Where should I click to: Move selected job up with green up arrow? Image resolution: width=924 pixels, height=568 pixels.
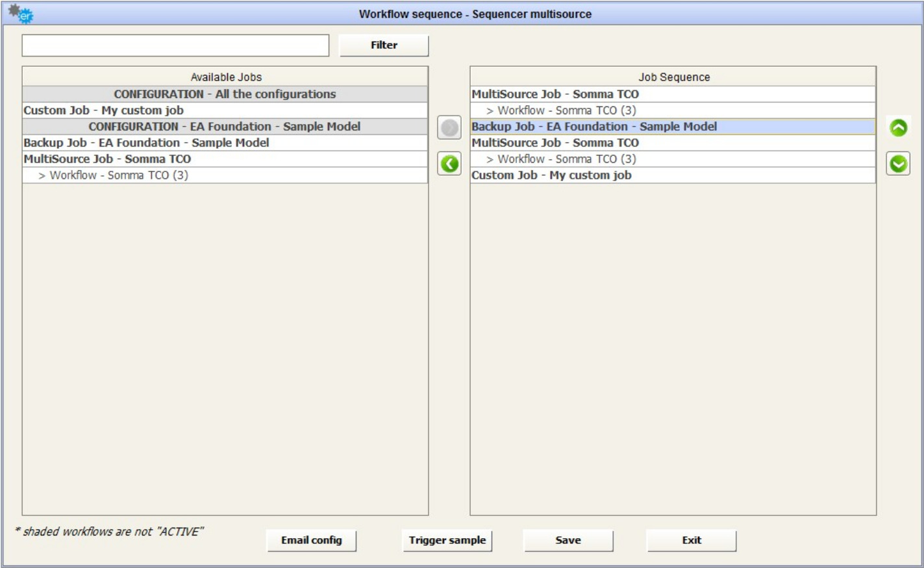(898, 128)
